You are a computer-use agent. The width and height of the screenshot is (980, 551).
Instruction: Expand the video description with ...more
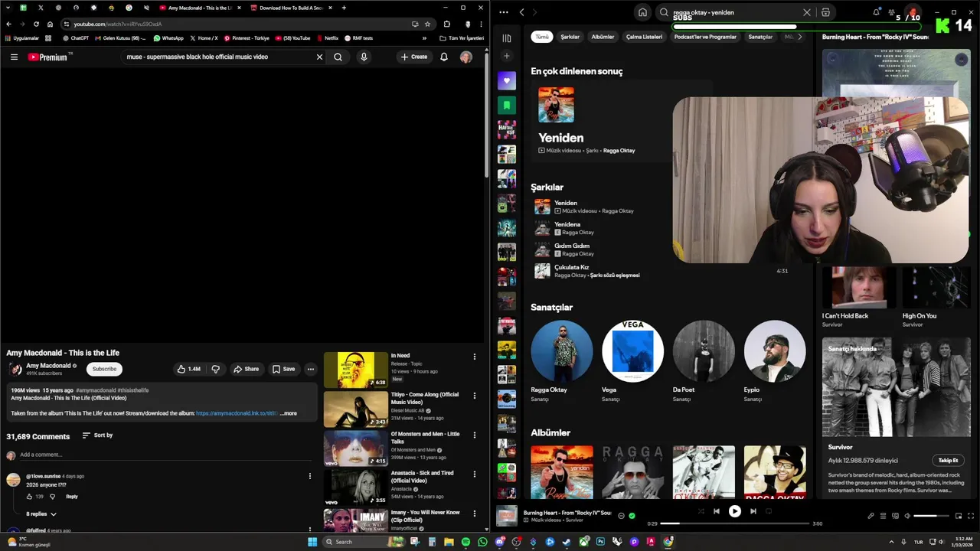(x=289, y=413)
